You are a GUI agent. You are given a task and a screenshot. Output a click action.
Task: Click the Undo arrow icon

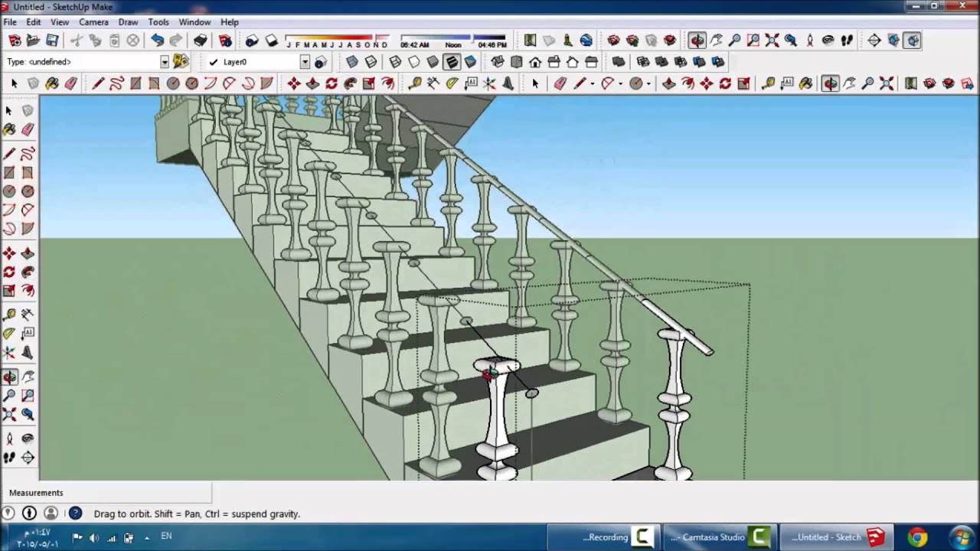[x=157, y=41]
